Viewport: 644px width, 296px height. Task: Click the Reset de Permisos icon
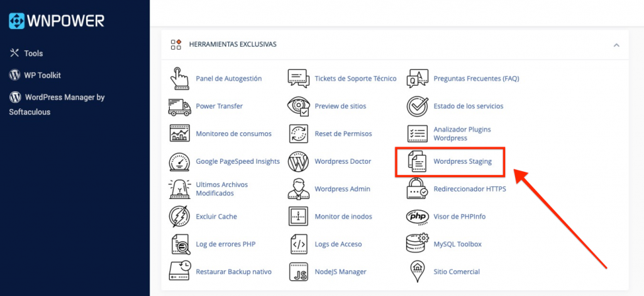298,134
